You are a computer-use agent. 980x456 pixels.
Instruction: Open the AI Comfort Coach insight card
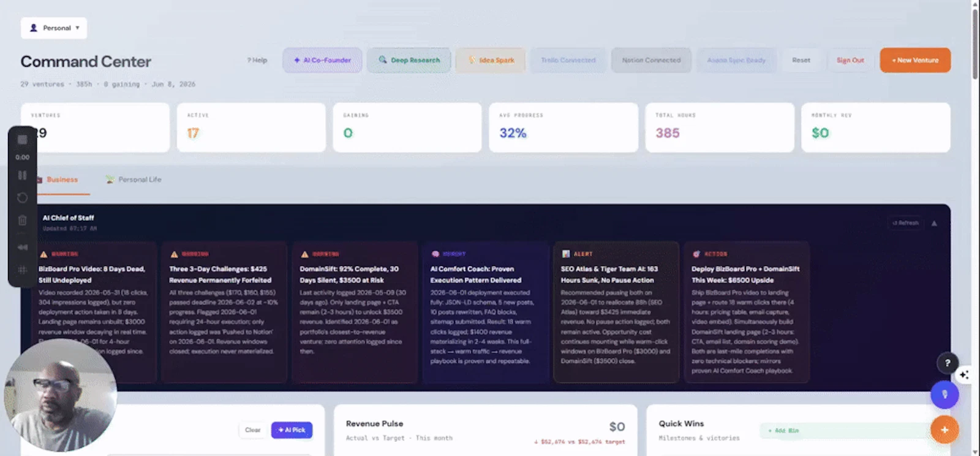[x=485, y=312]
